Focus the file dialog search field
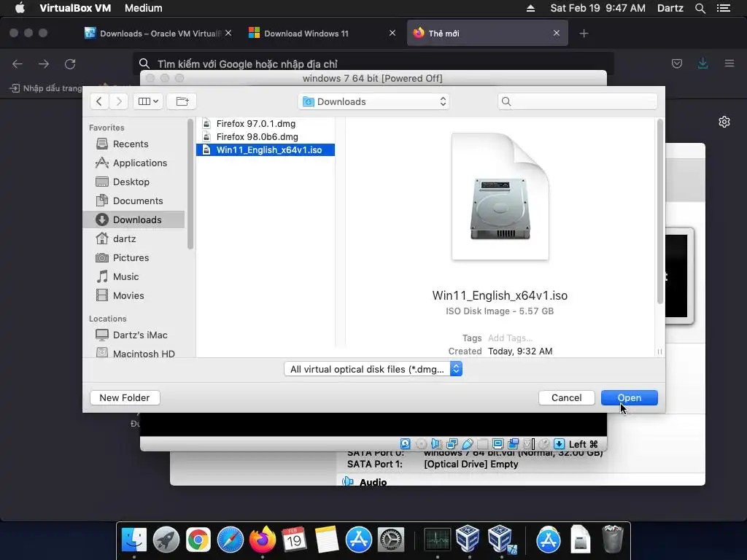This screenshot has height=560, width=747. (x=578, y=101)
